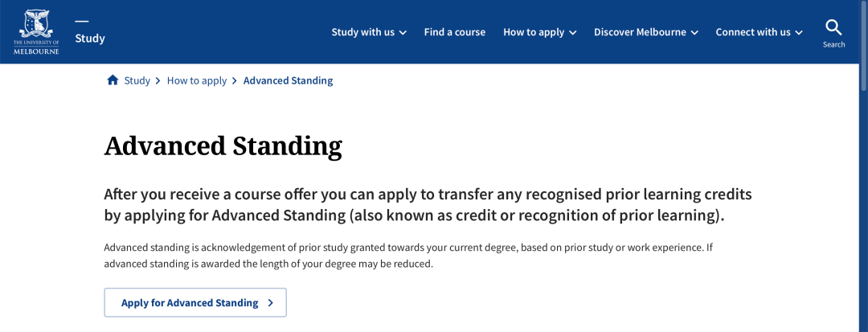
Task: Click the Study with us chevron arrow
Action: coord(403,33)
